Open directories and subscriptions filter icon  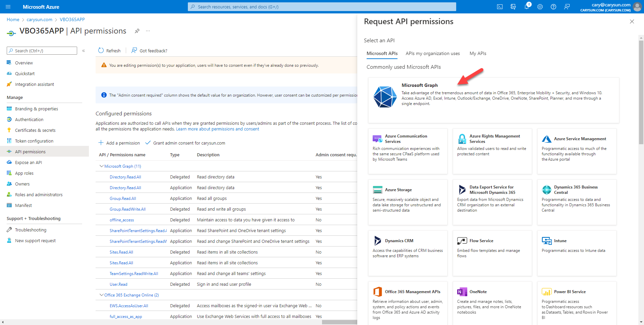click(513, 7)
